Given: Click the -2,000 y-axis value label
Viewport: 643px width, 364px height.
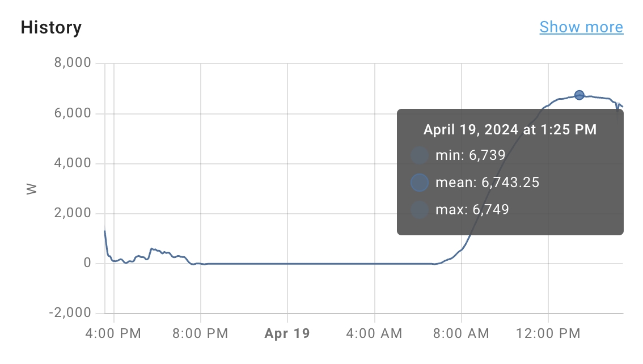Looking at the screenshot, I should click(70, 313).
